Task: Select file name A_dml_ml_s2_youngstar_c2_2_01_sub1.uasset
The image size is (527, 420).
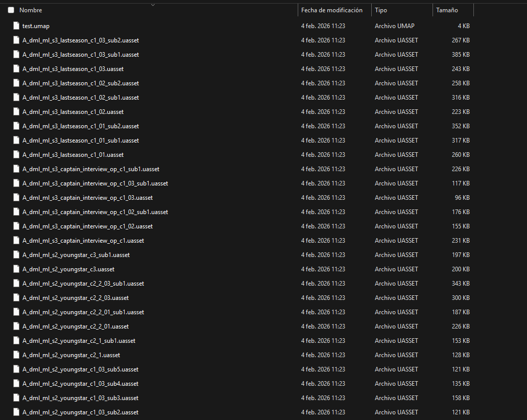Action: (x=83, y=312)
